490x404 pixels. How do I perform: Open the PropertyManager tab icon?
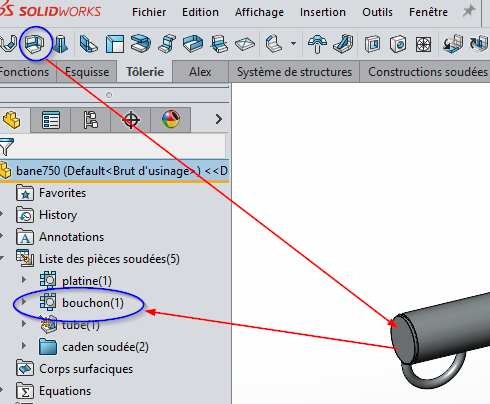click(x=51, y=120)
